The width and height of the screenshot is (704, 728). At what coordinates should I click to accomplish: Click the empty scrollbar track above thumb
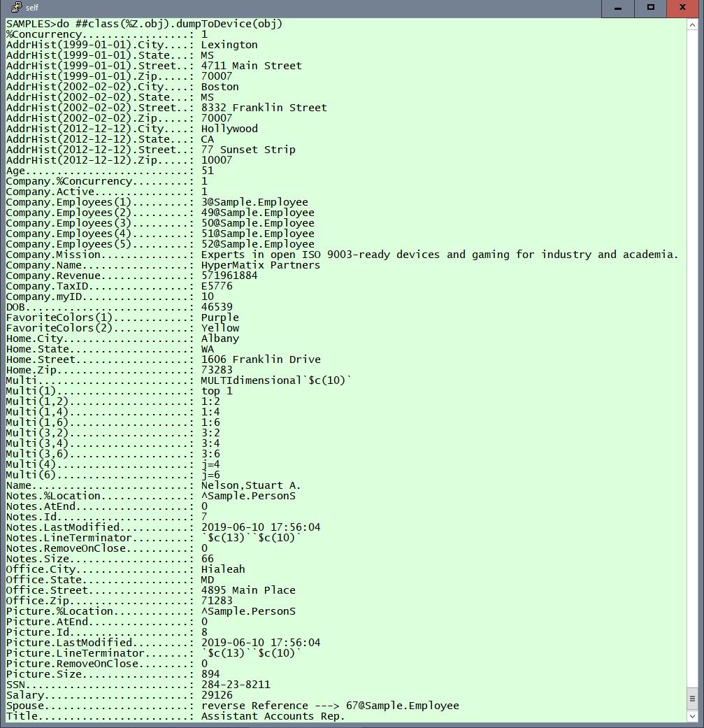[692, 350]
